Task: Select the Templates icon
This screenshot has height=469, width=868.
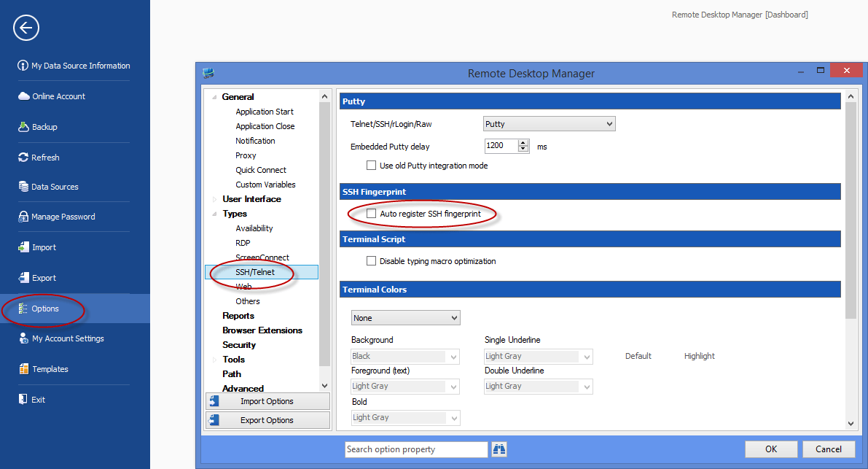Action: point(23,369)
